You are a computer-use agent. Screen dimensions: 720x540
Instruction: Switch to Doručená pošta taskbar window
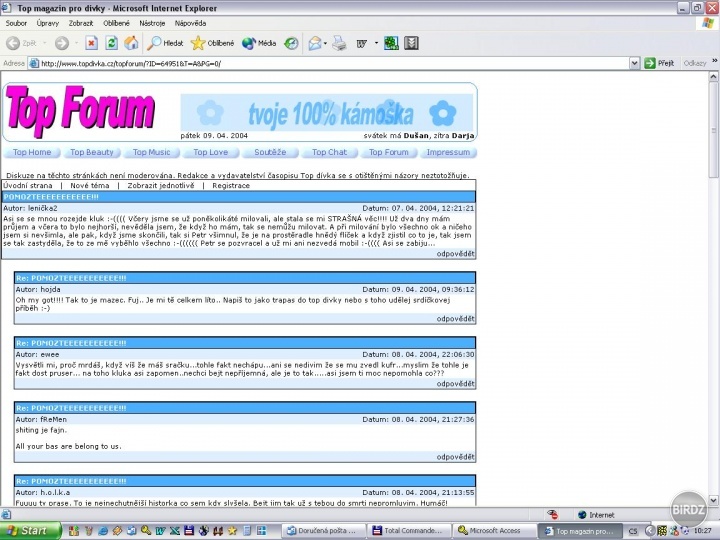324,531
